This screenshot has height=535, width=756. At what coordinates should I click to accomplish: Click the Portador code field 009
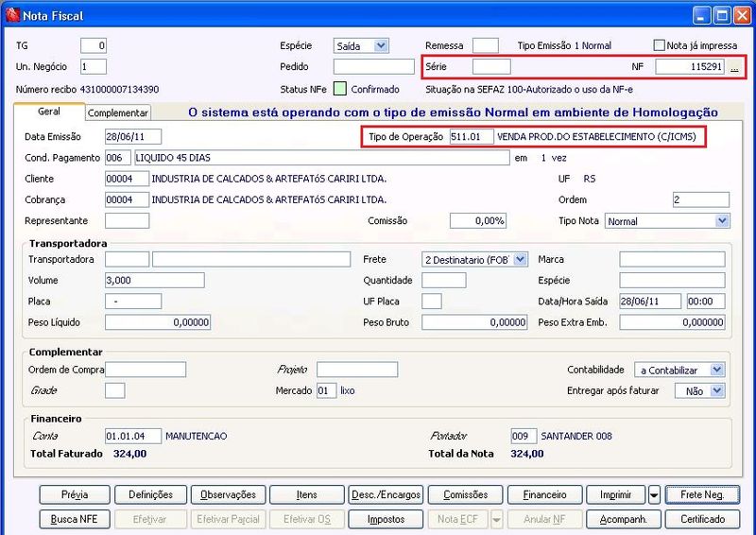pyautogui.click(x=524, y=436)
